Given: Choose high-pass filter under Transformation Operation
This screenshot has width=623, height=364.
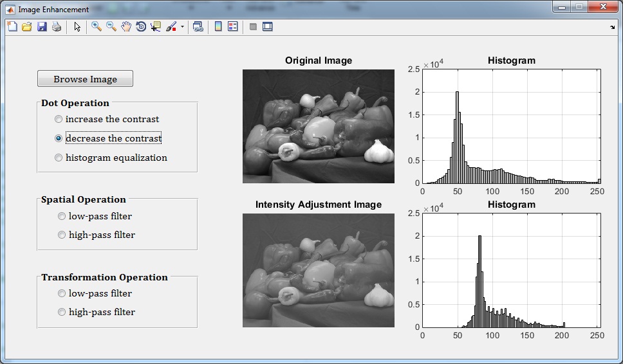Looking at the screenshot, I should coord(62,312).
